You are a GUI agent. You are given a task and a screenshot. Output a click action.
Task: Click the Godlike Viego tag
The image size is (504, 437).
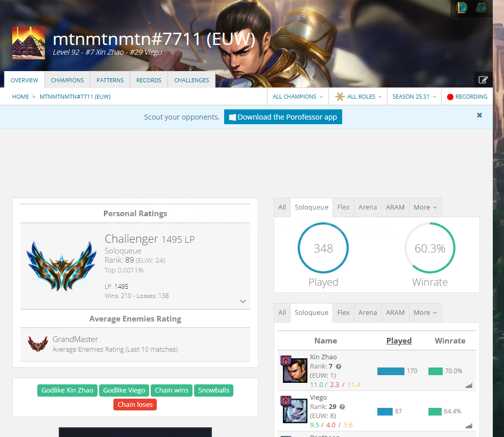tap(124, 390)
